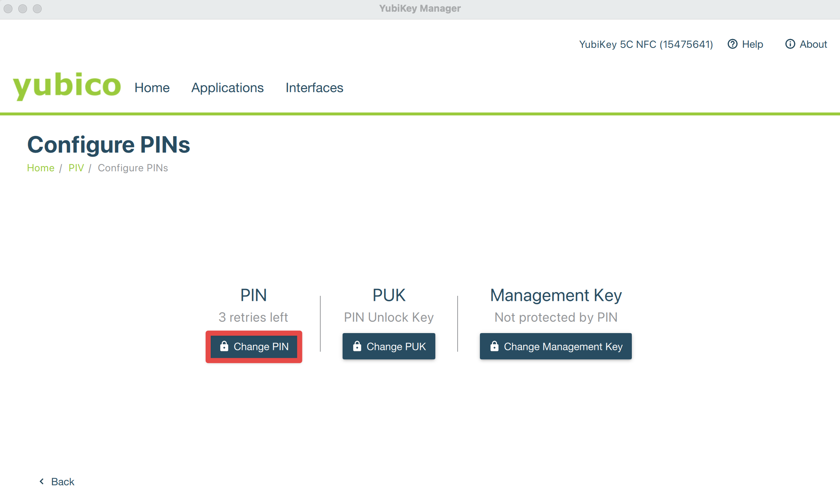Click the Back chevron arrow
Viewport: 840px width, 504px height.
click(42, 481)
